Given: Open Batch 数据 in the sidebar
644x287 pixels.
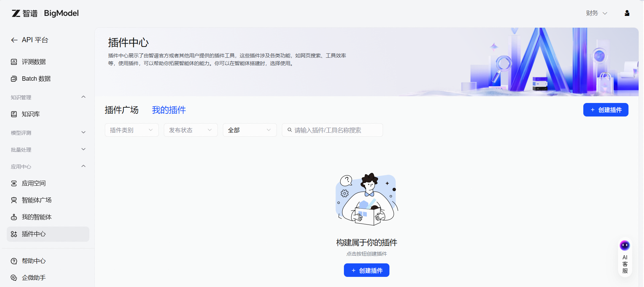Looking at the screenshot, I should 36,79.
